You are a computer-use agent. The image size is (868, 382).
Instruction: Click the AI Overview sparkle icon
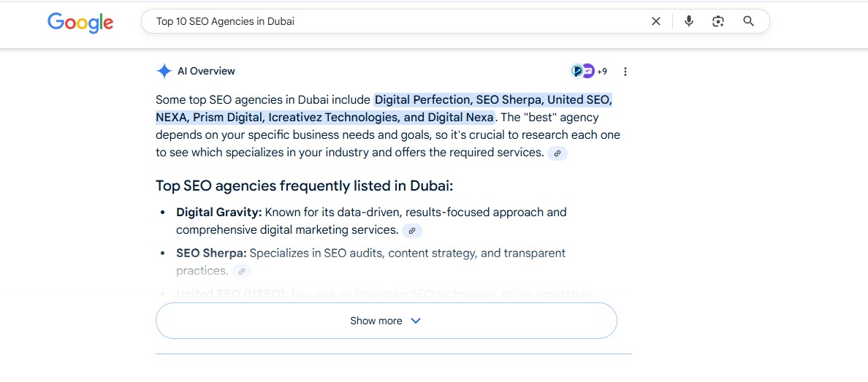pos(164,71)
